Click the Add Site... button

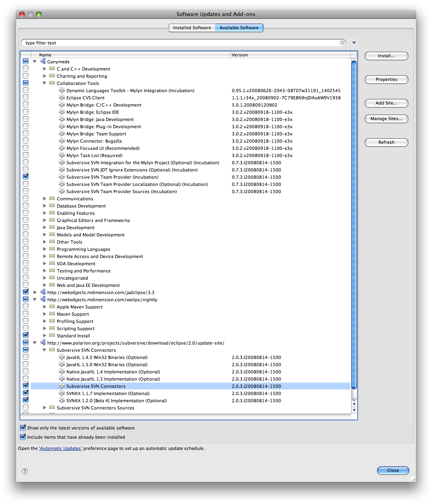386,103
